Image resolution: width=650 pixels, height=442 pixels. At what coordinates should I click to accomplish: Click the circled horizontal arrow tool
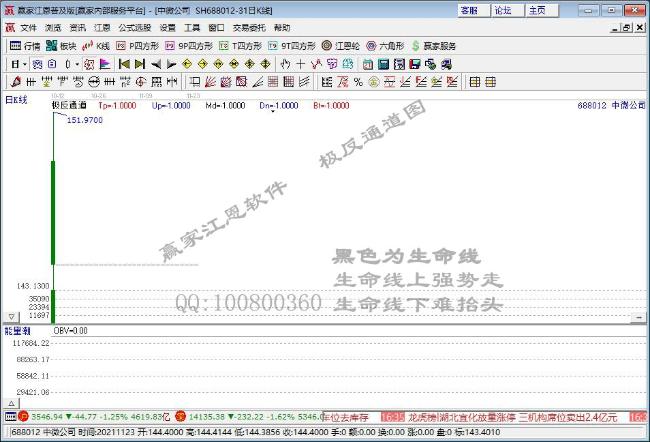94,82
